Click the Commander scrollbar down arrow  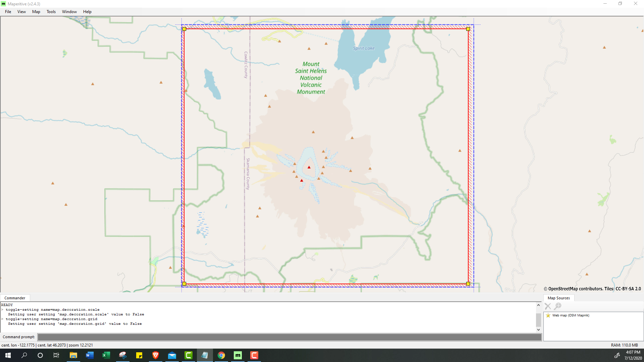[x=538, y=330]
